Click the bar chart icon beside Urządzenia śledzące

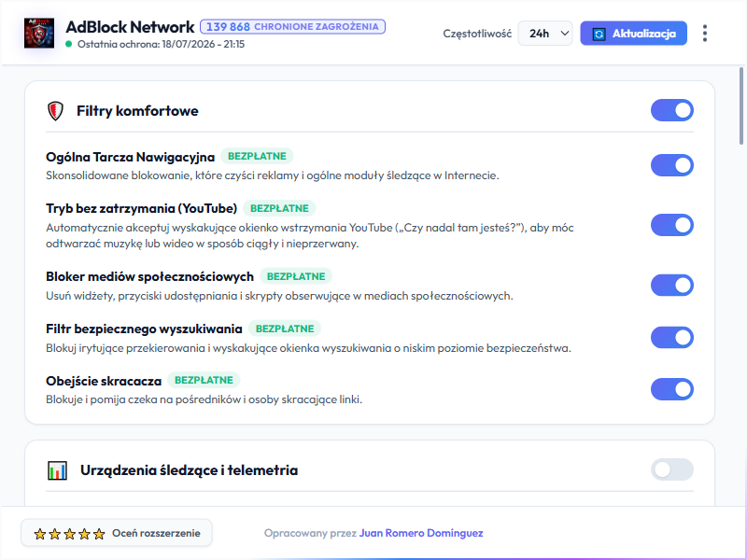click(57, 470)
